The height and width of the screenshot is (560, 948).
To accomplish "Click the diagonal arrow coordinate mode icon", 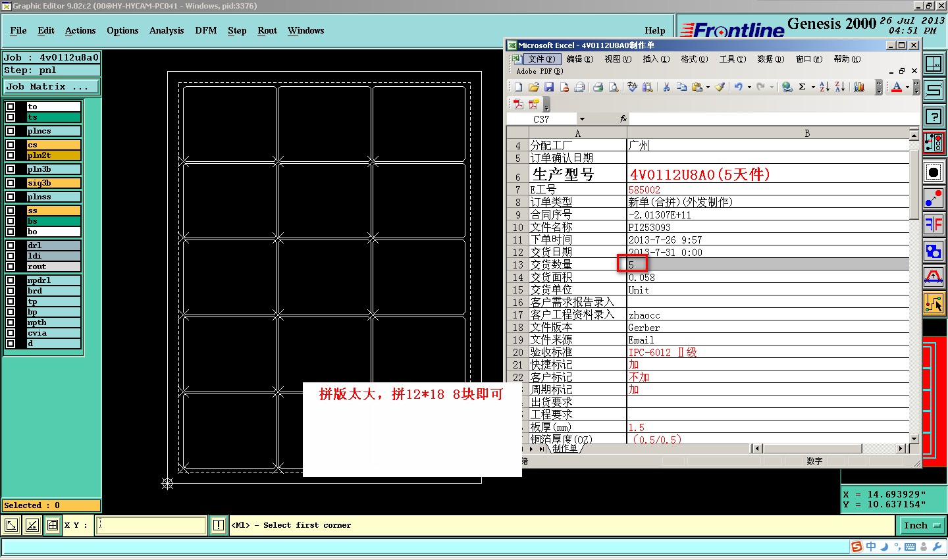I will click(x=11, y=525).
